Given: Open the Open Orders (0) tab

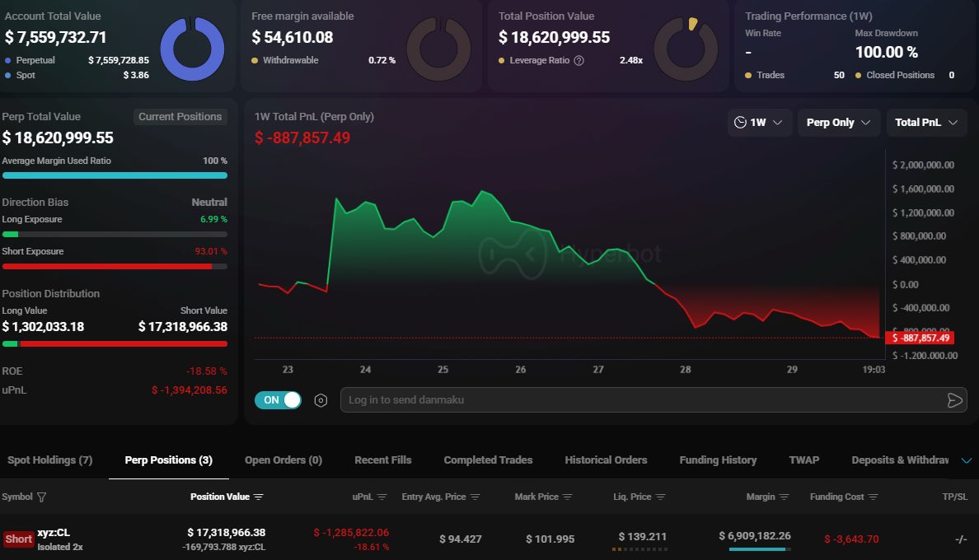Looking at the screenshot, I should [283, 460].
